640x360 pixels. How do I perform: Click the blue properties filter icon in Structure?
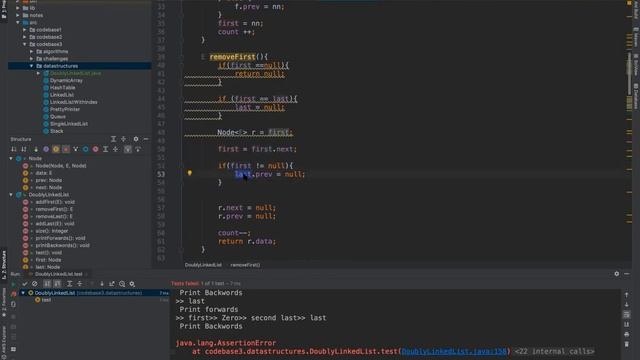(x=85, y=149)
